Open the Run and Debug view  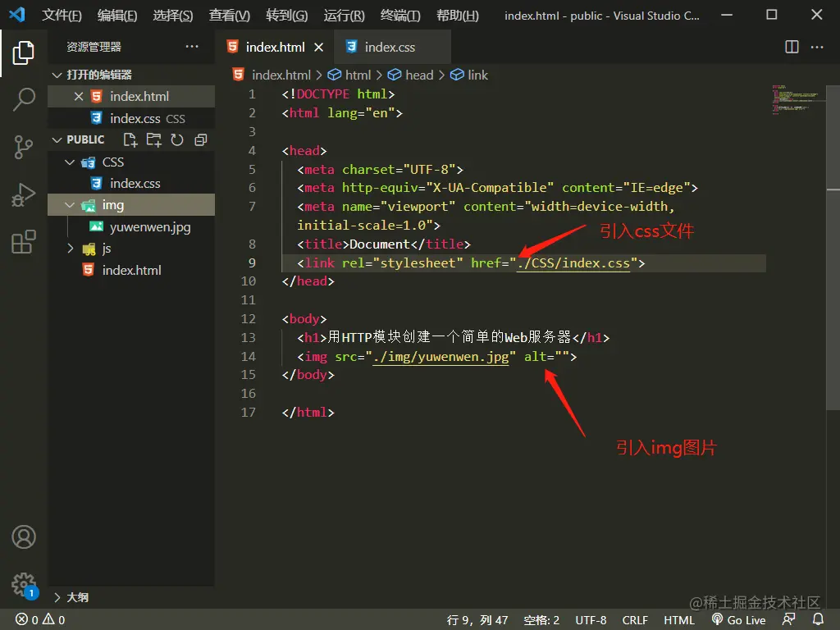point(23,195)
